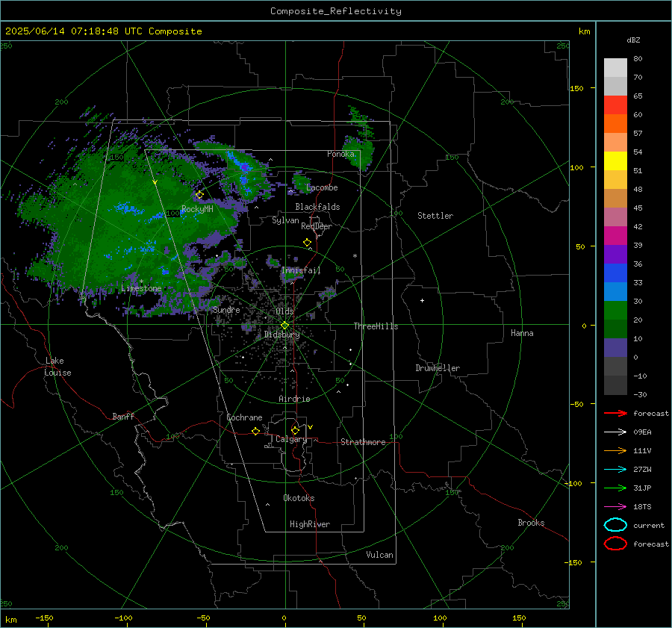The height and width of the screenshot is (628, 672).
Task: Select the cyan 27ZW arrow icon
Action: [615, 470]
